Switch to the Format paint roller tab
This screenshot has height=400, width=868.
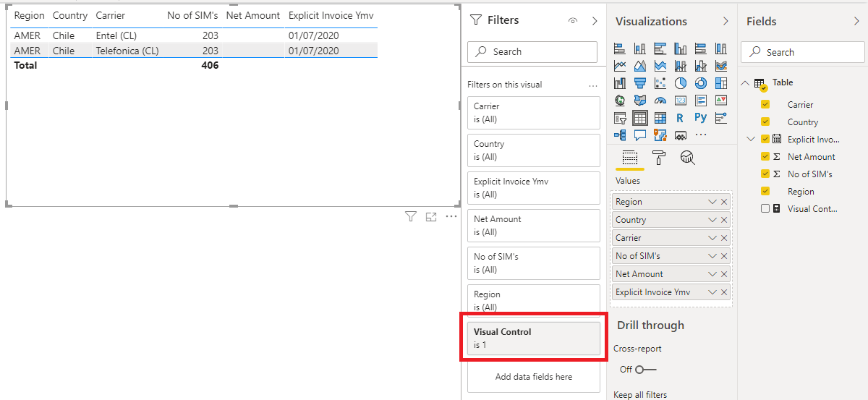coord(658,158)
